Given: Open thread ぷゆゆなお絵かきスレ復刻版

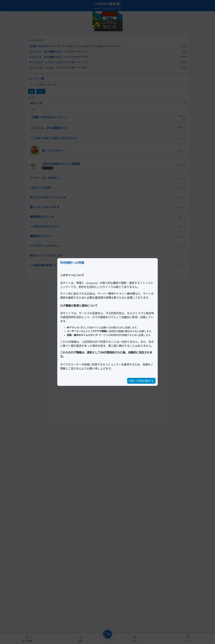Looking at the screenshot, I should coord(107,166).
